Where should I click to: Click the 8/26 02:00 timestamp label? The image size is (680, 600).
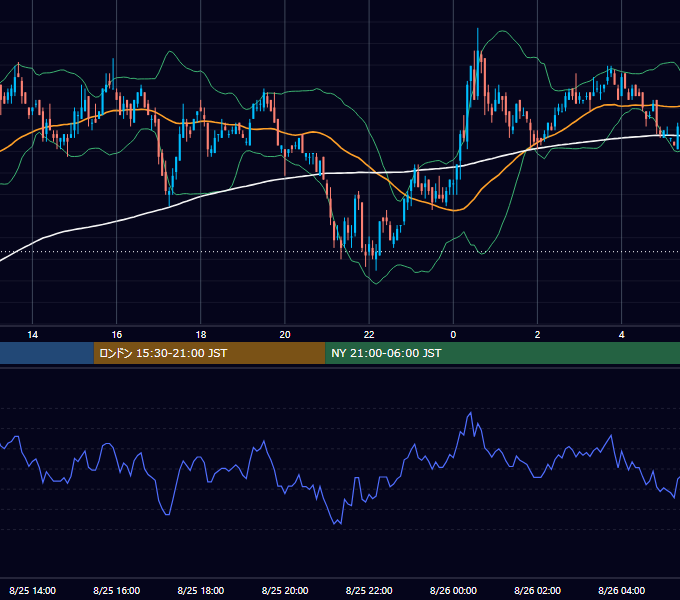pyautogui.click(x=537, y=590)
